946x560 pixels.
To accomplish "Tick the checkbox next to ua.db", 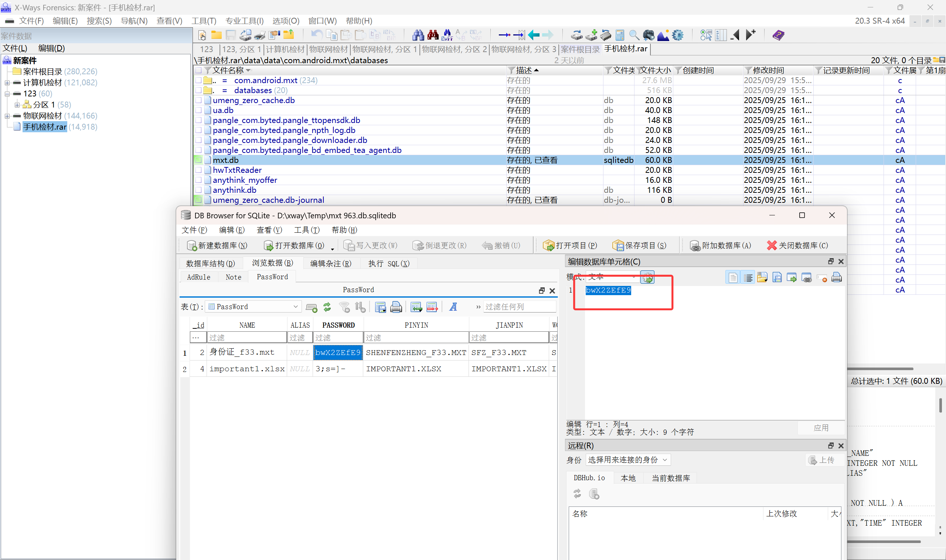I will coord(198,110).
